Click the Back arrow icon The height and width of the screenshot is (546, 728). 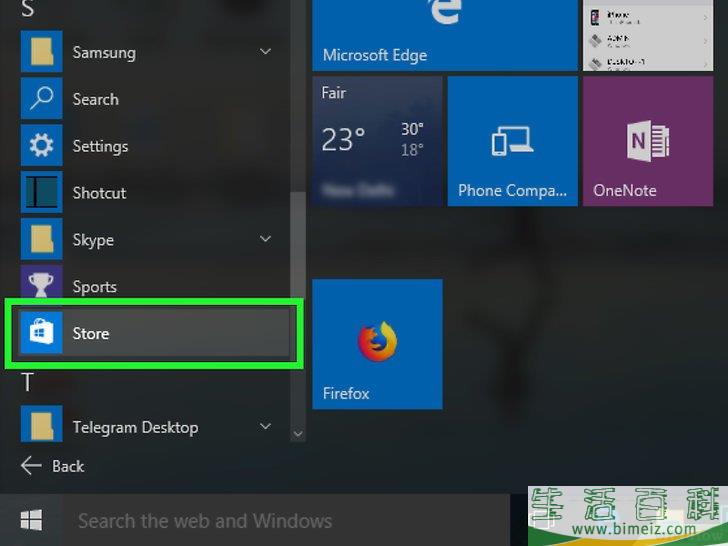(x=31, y=466)
